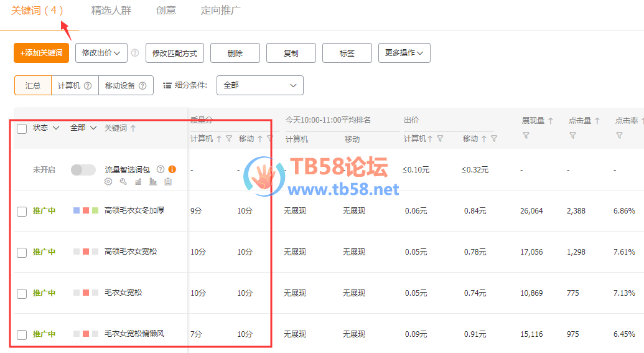The height and width of the screenshot is (353, 644).
Task: Click the help question mark next to 修改出价
Action: (x=135, y=54)
